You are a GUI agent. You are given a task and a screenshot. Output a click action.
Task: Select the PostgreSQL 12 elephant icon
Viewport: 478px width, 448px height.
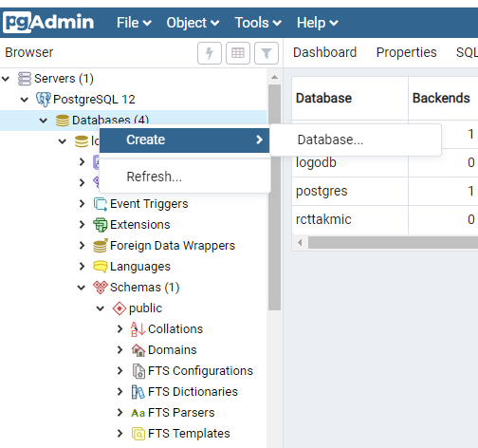click(43, 100)
